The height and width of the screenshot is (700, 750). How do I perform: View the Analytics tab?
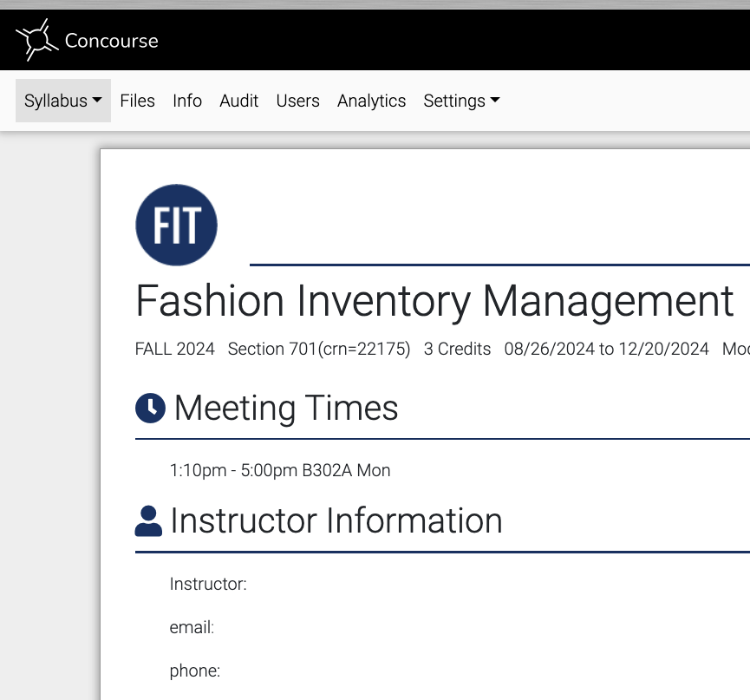pyautogui.click(x=371, y=101)
